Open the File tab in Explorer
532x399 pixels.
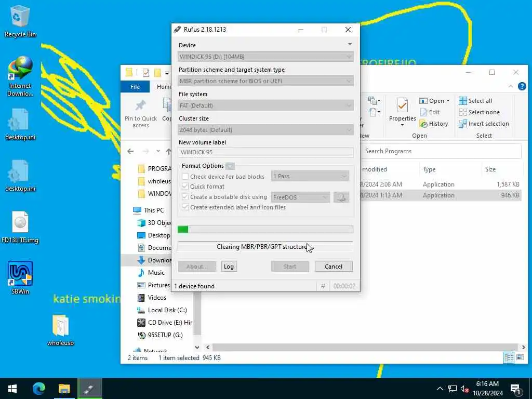[x=135, y=87]
